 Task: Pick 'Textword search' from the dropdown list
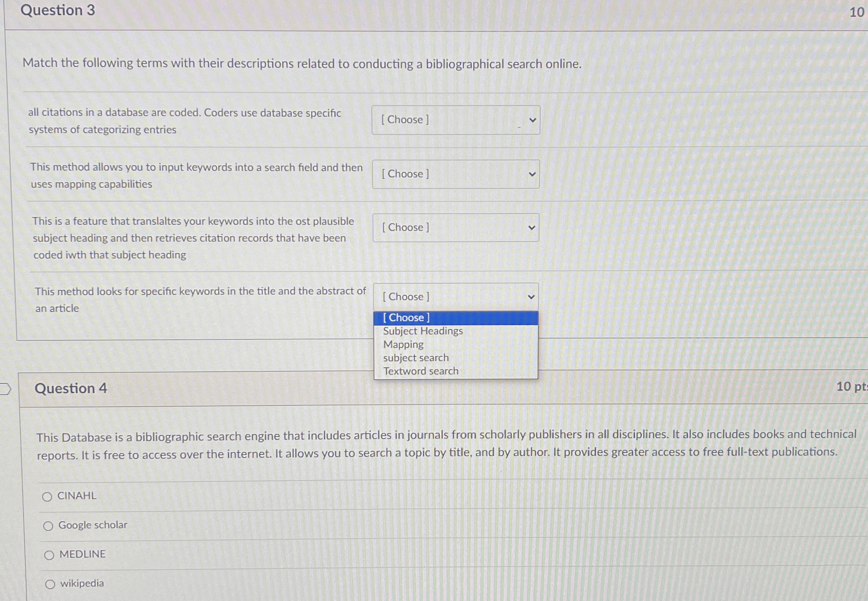421,371
